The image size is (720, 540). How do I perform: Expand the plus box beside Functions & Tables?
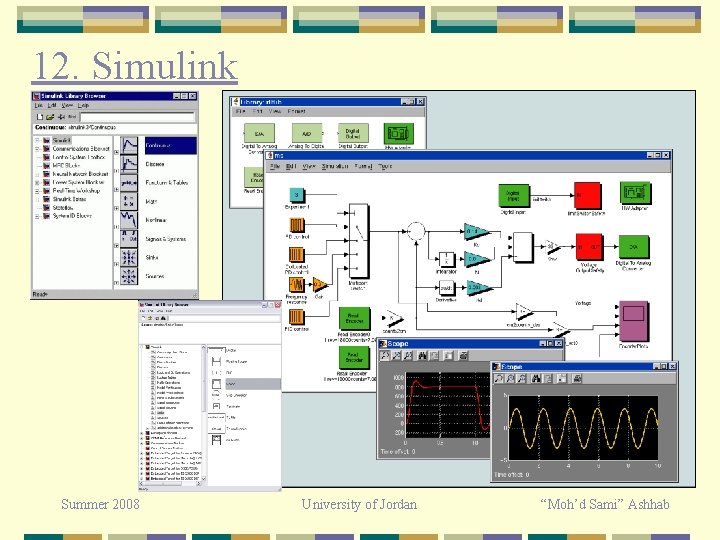point(116,189)
